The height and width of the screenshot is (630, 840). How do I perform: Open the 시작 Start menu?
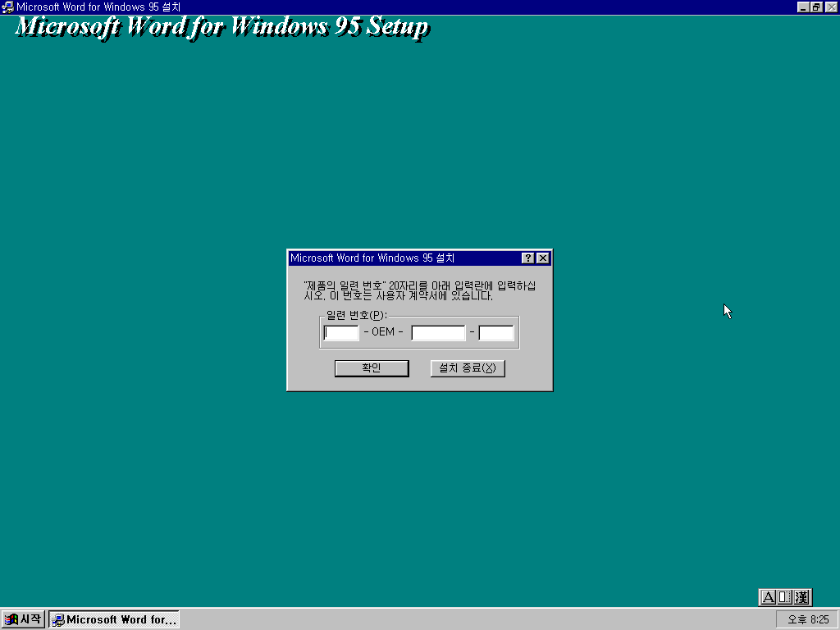pyautogui.click(x=23, y=619)
